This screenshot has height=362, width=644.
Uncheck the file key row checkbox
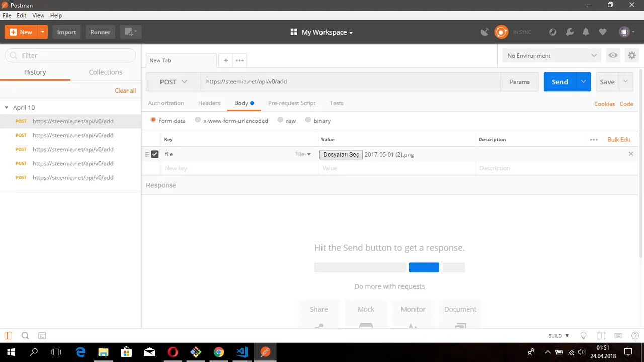click(155, 154)
